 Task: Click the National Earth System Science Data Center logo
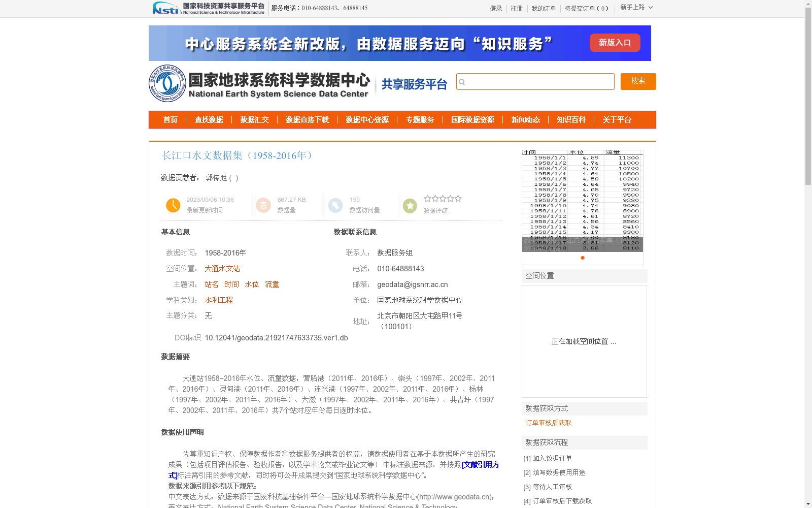(x=259, y=83)
